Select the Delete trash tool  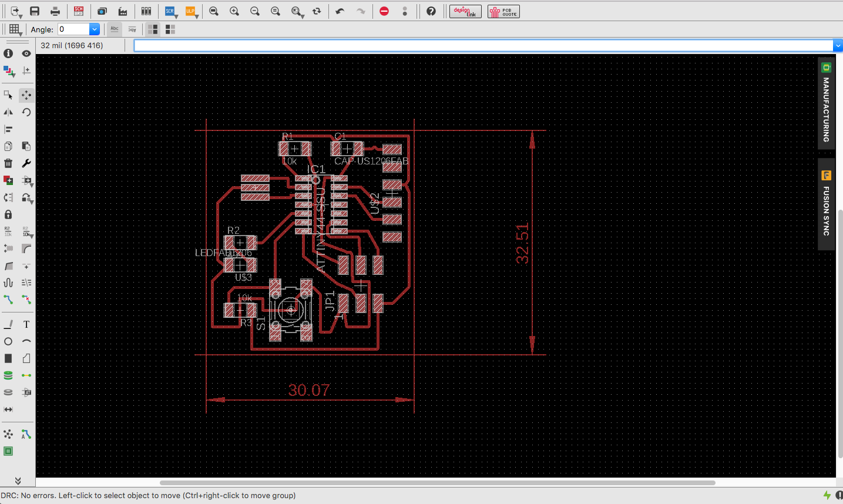[8, 163]
